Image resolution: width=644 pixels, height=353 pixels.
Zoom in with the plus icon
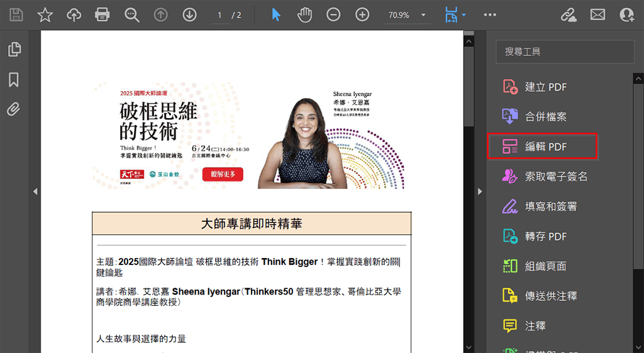[362, 14]
